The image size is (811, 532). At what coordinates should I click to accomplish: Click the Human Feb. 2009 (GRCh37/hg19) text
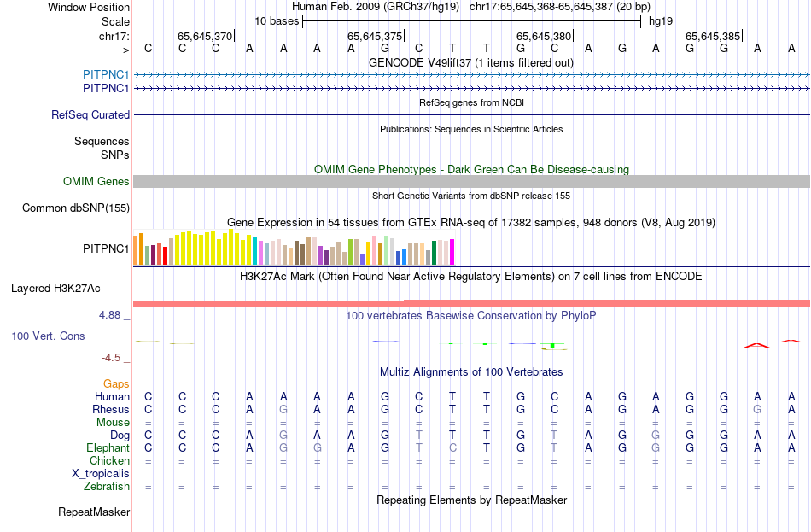(376, 7)
